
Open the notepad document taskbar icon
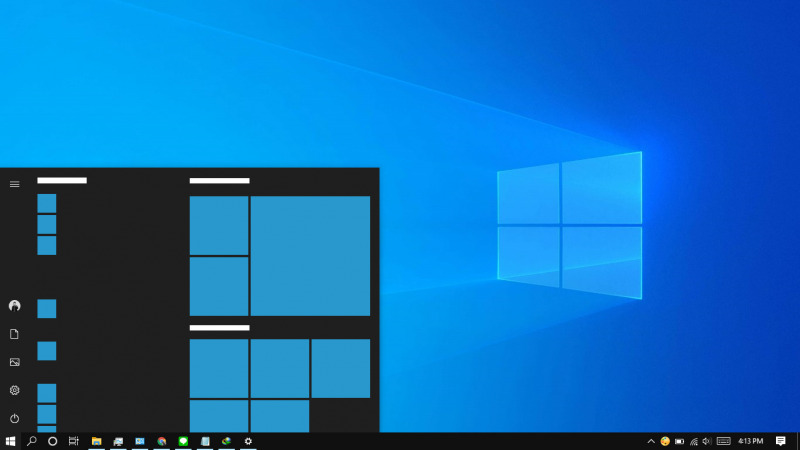pyautogui.click(x=205, y=441)
